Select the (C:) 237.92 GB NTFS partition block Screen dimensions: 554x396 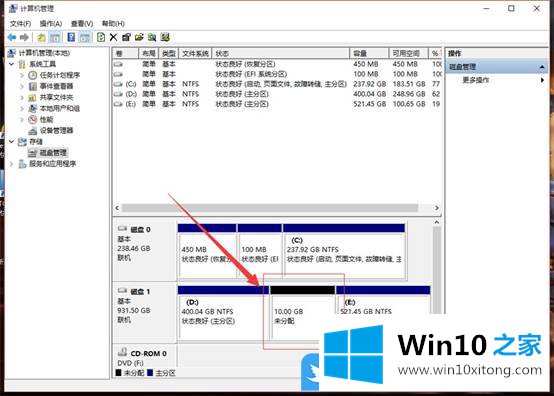pos(344,251)
